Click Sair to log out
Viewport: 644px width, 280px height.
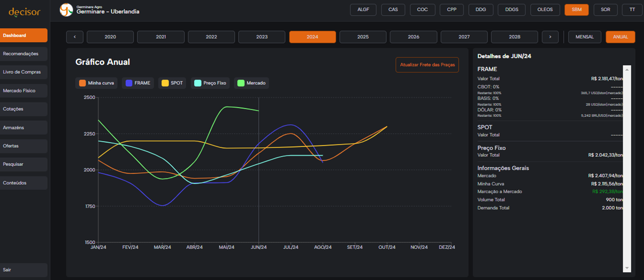[x=23, y=270]
